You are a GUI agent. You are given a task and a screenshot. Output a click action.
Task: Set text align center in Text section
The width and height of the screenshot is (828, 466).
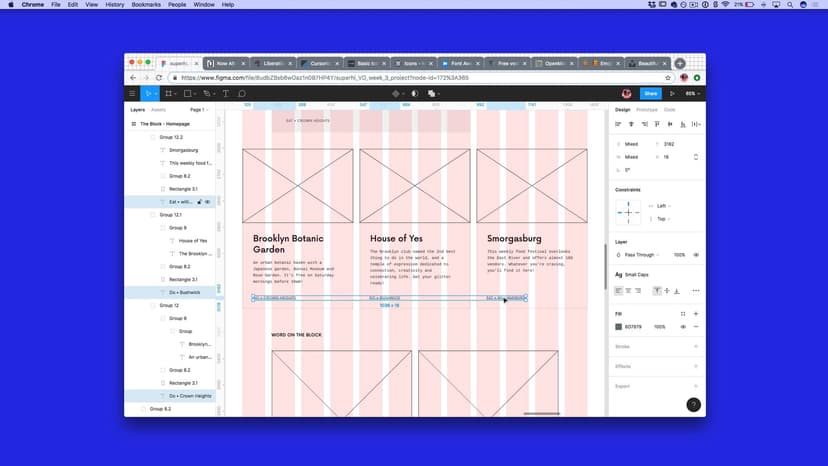tap(628, 291)
